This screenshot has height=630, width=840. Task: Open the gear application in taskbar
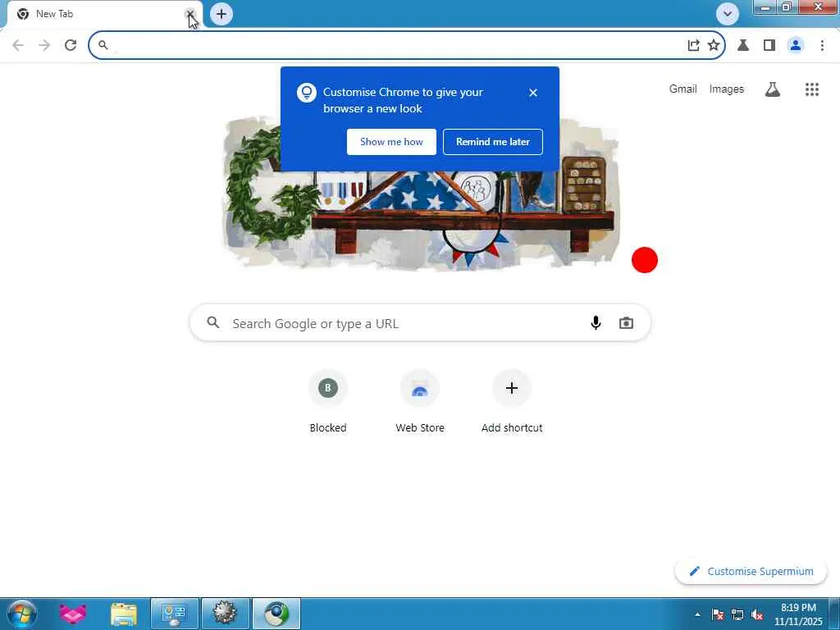[x=226, y=614]
